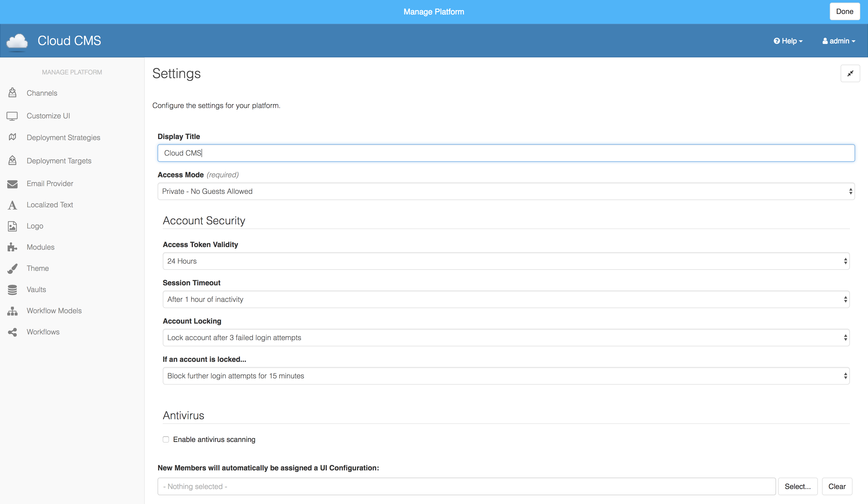The height and width of the screenshot is (504, 868).
Task: Select the Customize UI sidebar icon
Action: pyautogui.click(x=12, y=116)
